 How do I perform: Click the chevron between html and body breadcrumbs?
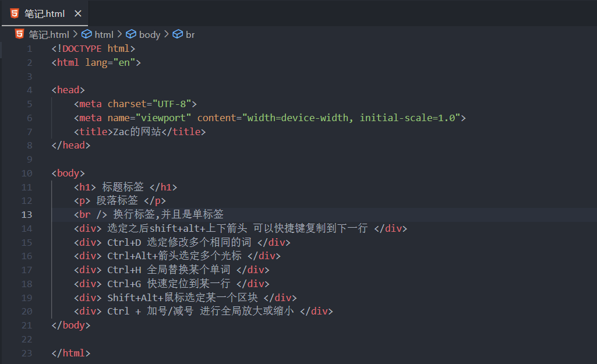pos(119,34)
